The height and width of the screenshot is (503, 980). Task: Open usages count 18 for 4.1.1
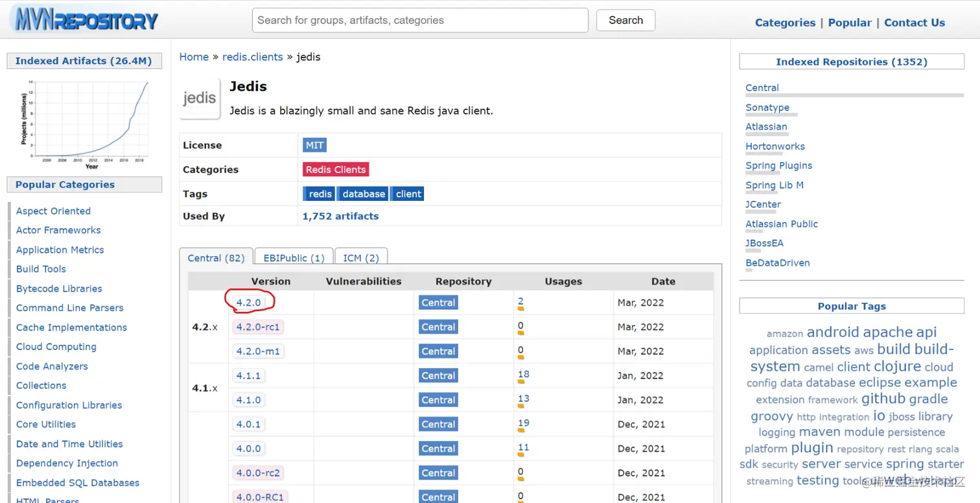[x=524, y=374]
